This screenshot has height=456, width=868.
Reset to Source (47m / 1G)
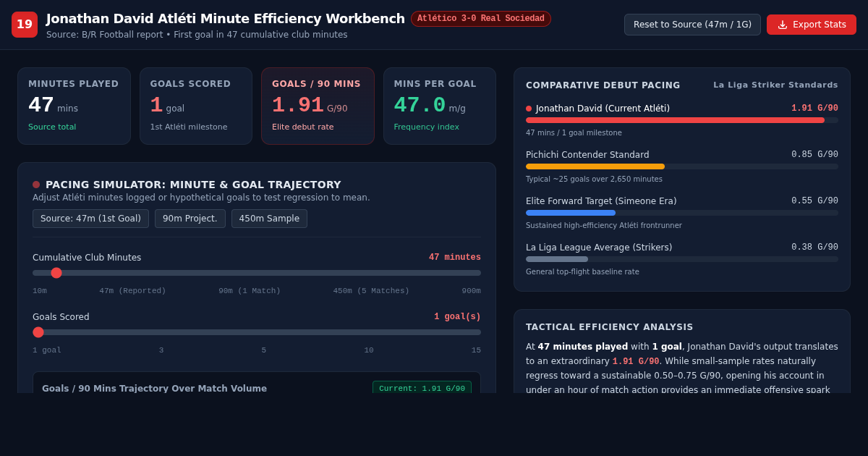[x=692, y=25]
